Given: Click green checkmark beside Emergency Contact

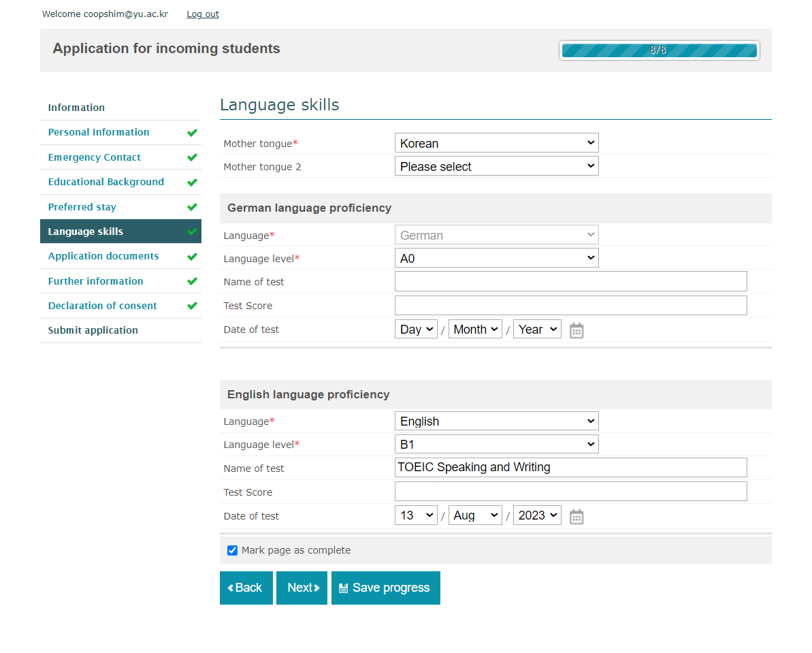Looking at the screenshot, I should click(192, 157).
